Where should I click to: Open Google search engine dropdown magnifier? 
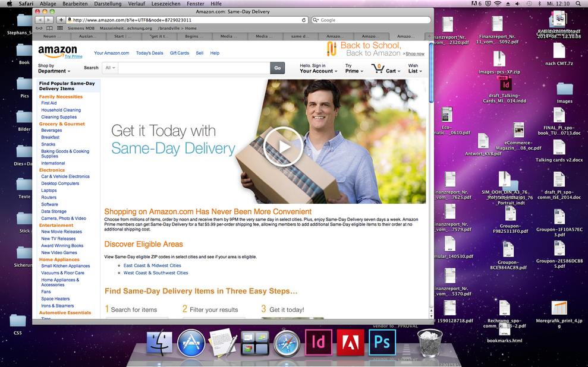click(315, 20)
